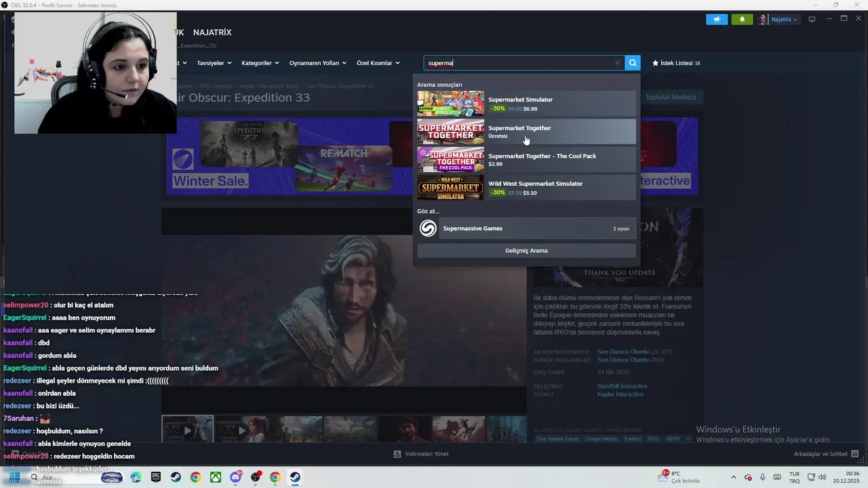Open İstek Listesi wishlist link
Screen dimensions: 868x488
(676, 63)
